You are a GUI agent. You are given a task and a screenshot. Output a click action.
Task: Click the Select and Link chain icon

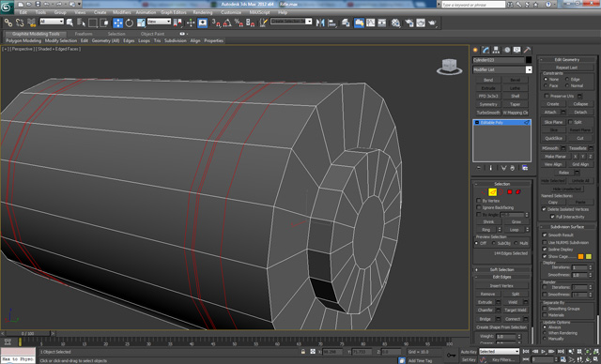click(8, 23)
